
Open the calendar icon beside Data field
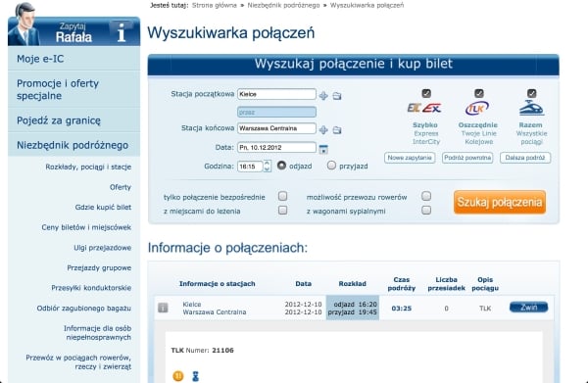pyautogui.click(x=323, y=149)
